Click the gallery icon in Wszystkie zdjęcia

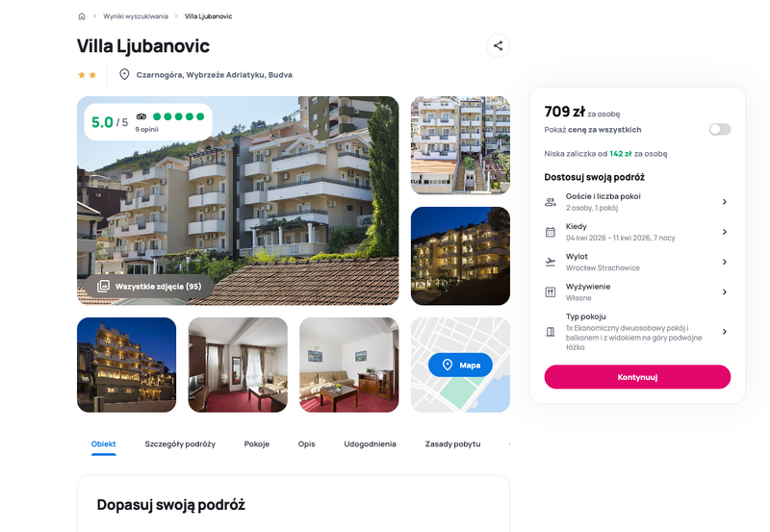click(x=103, y=286)
